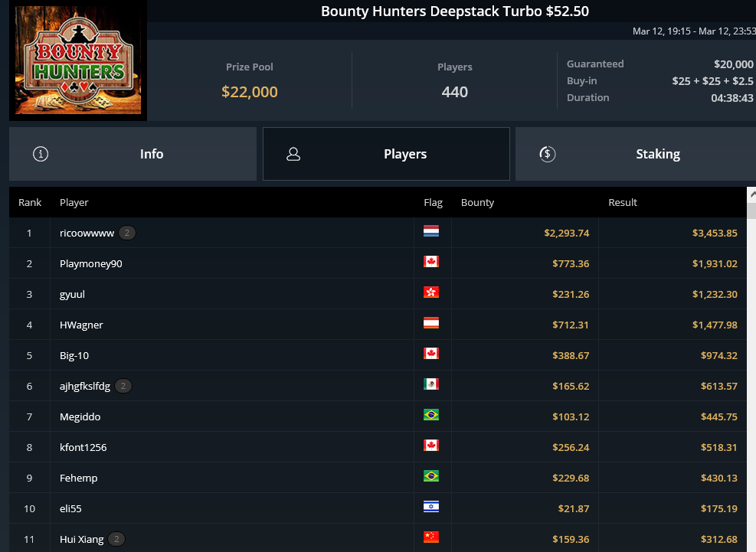Select player name ricoowwww
Viewport: 756px width, 552px height.
point(87,234)
